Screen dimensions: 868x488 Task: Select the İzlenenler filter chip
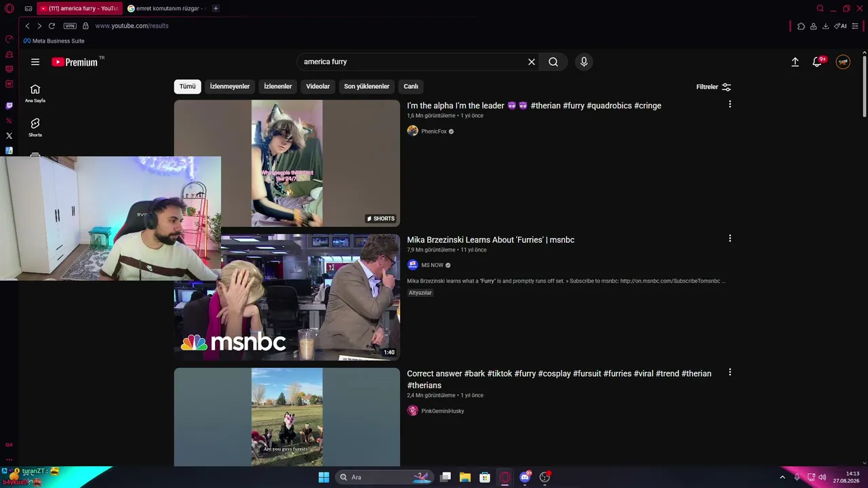coord(278,87)
